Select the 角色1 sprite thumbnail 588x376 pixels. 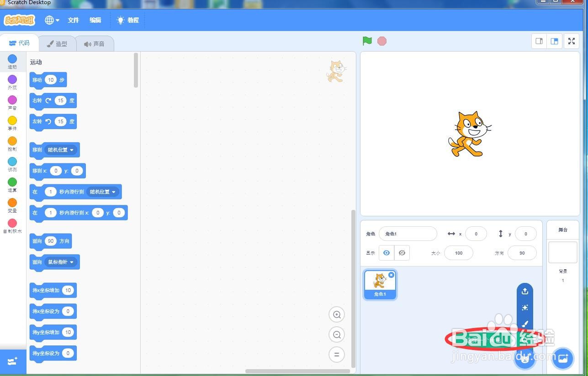[x=380, y=285]
